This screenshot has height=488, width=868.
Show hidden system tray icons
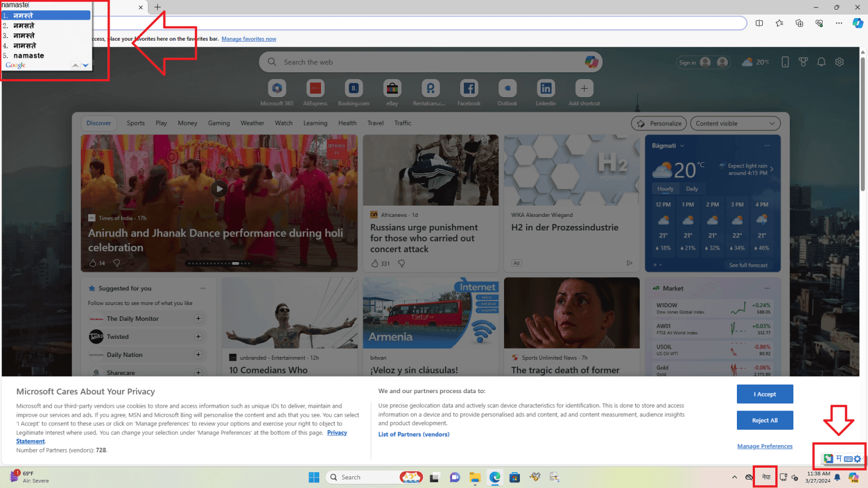point(735,477)
